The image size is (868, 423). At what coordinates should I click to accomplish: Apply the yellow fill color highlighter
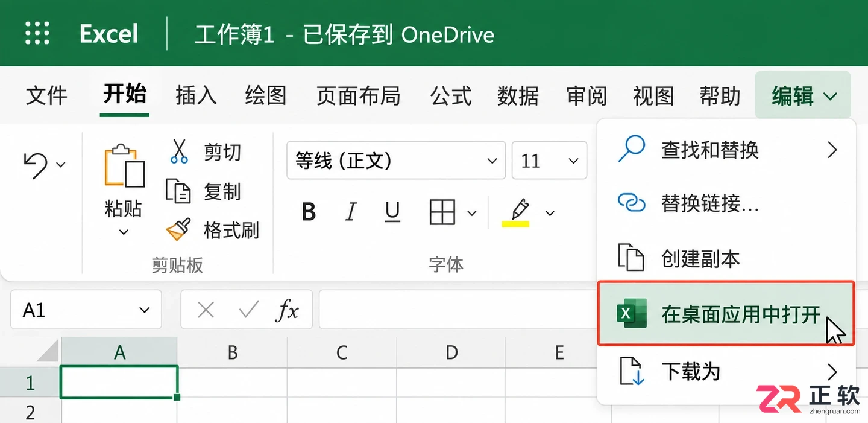pyautogui.click(x=516, y=213)
